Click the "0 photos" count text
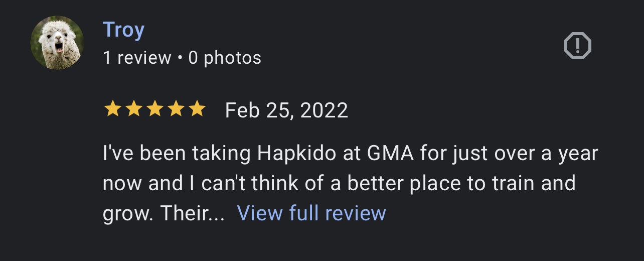644x261 pixels. pos(225,58)
